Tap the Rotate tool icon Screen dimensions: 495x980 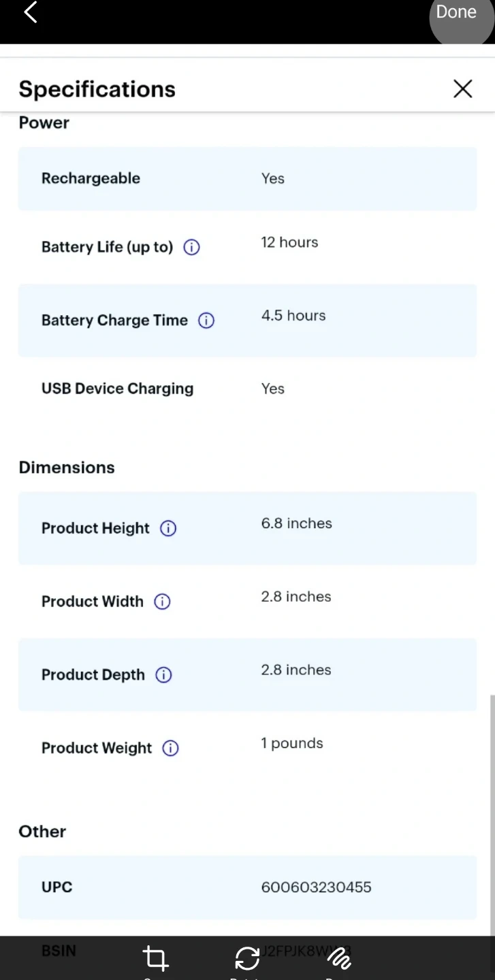247,958
